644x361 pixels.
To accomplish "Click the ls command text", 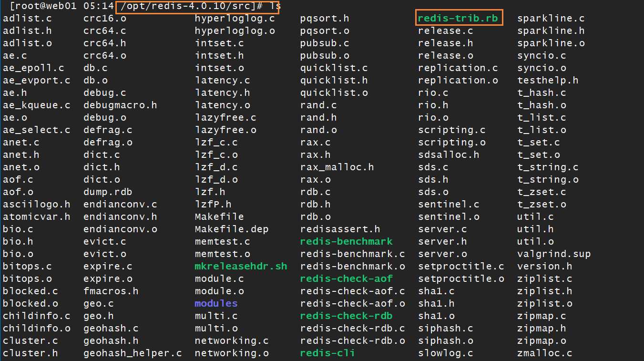I will tap(275, 7).
